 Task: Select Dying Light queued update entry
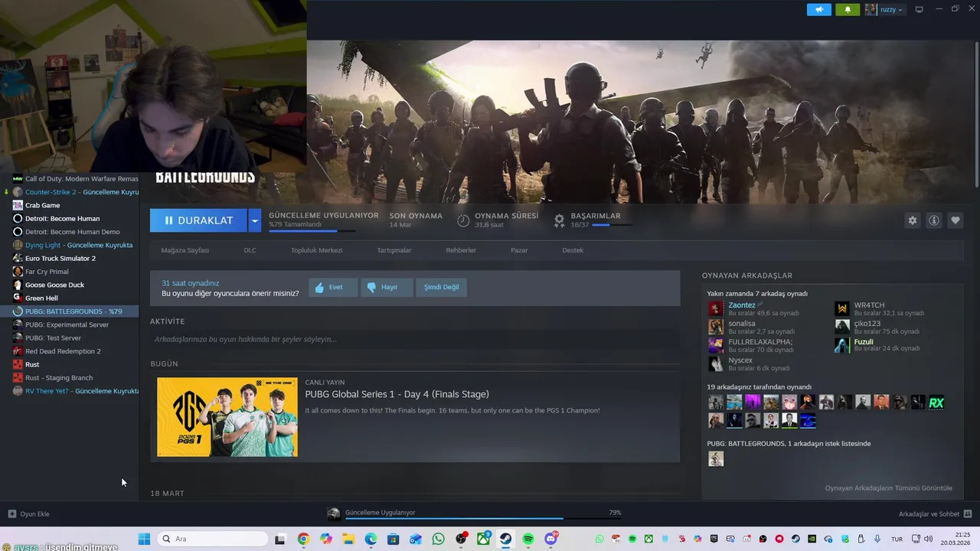point(78,245)
